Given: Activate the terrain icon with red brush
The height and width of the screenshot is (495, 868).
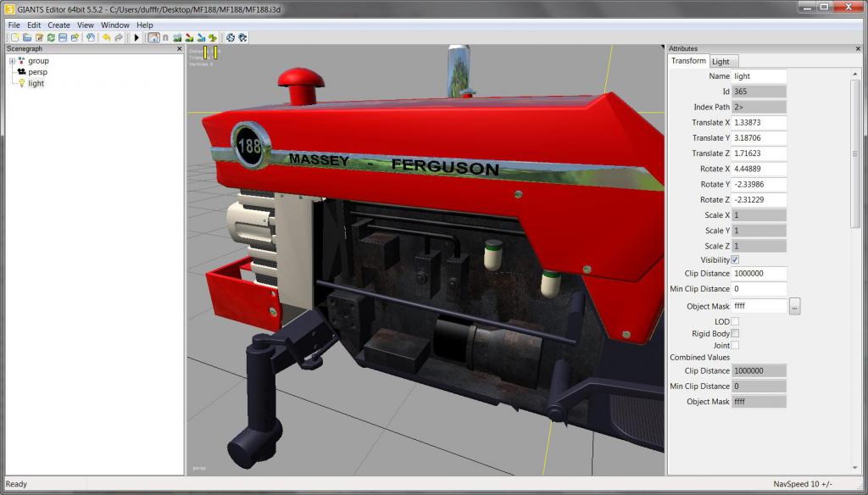Looking at the screenshot, I should [x=189, y=37].
